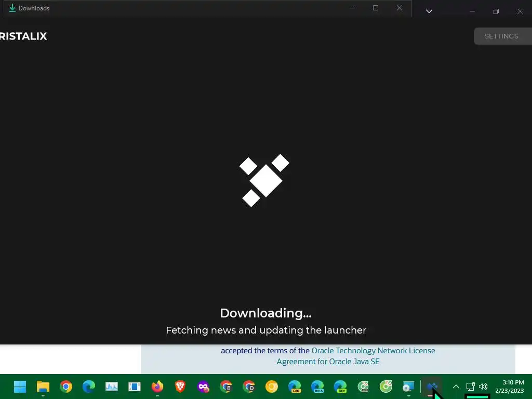Open the performance monitor taskbar icon
Screen dimensions: 532x399
(x=112, y=387)
